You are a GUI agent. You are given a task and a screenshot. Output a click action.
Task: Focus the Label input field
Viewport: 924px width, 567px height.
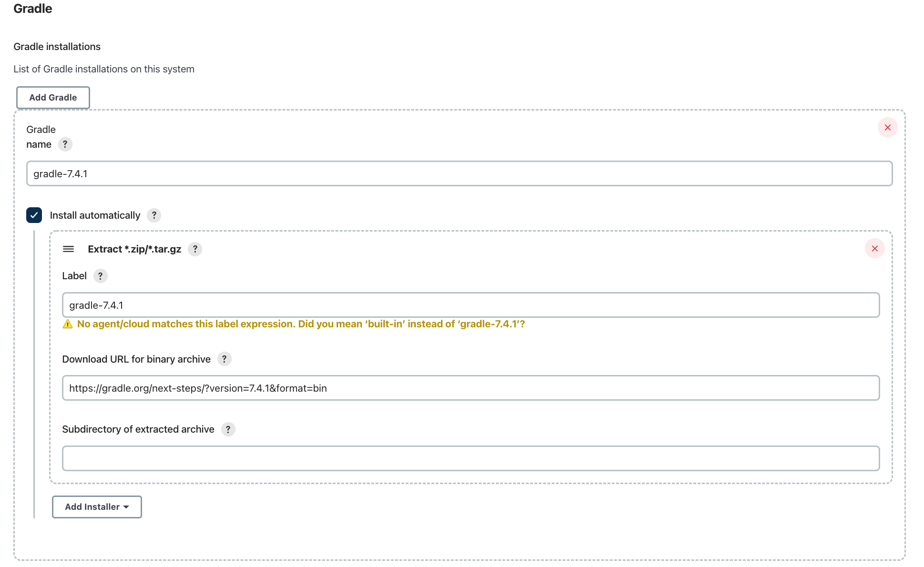pos(471,305)
